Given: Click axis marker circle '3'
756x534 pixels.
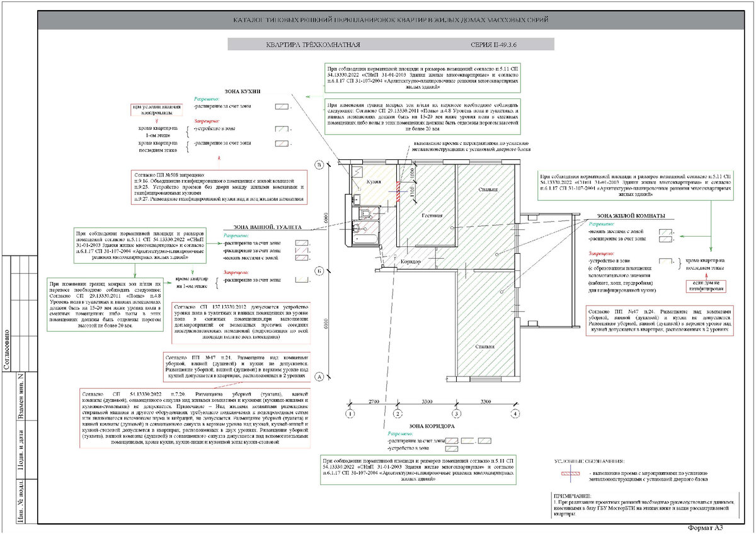Looking at the screenshot, I should coord(456,414).
